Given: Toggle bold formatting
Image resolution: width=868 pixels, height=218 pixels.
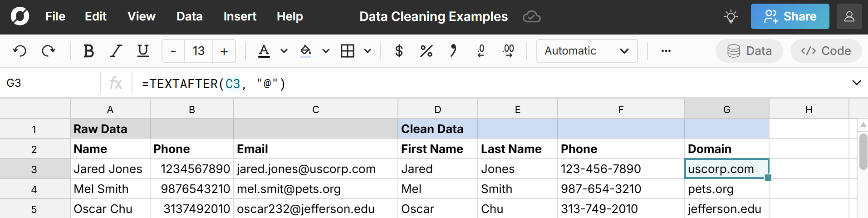Looking at the screenshot, I should (x=88, y=51).
